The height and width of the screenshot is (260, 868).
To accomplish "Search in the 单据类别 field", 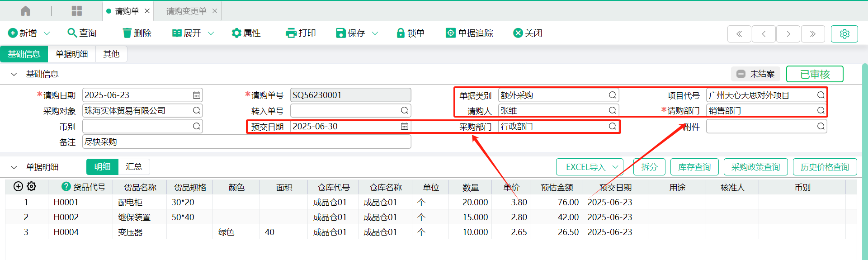I will pyautogui.click(x=612, y=95).
